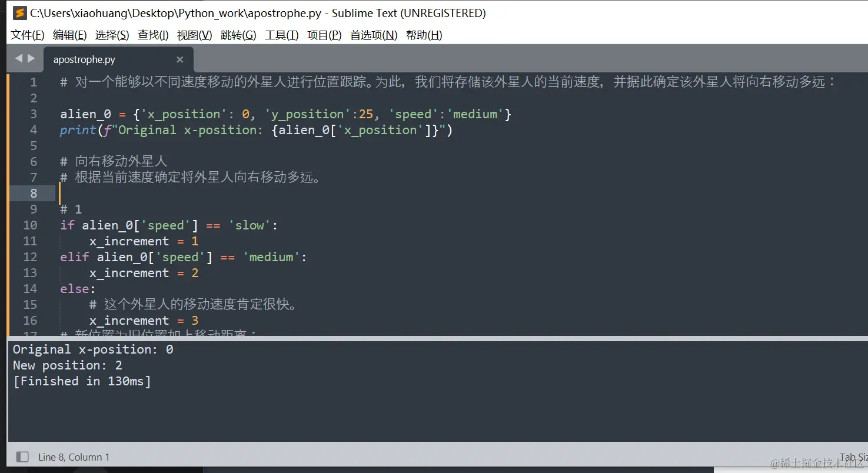Click output line 'Original x-position: 0'

click(x=93, y=349)
